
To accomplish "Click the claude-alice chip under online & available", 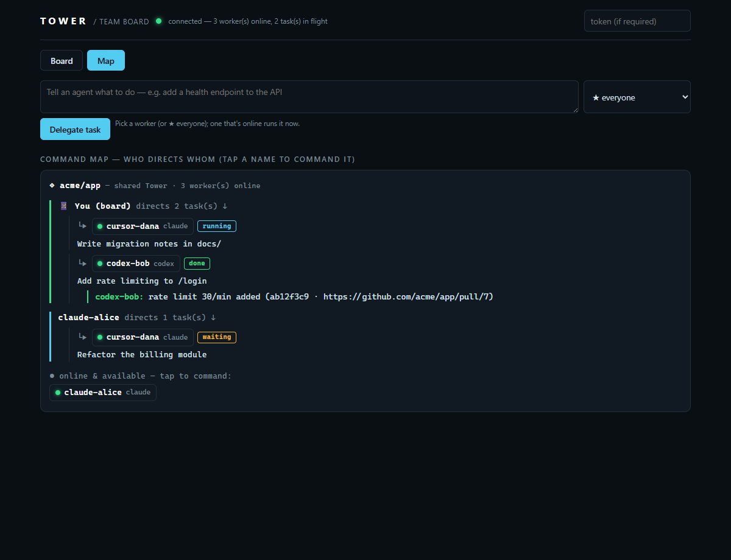I will (103, 393).
